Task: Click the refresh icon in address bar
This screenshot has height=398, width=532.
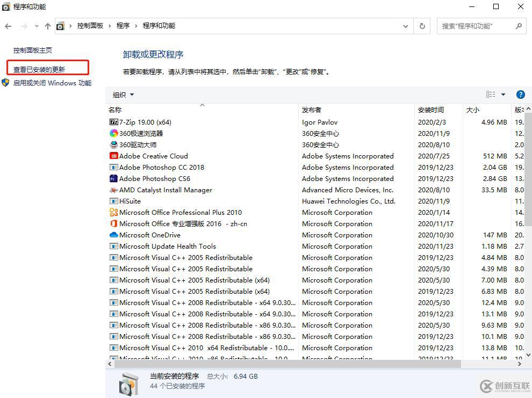Action: [422, 25]
